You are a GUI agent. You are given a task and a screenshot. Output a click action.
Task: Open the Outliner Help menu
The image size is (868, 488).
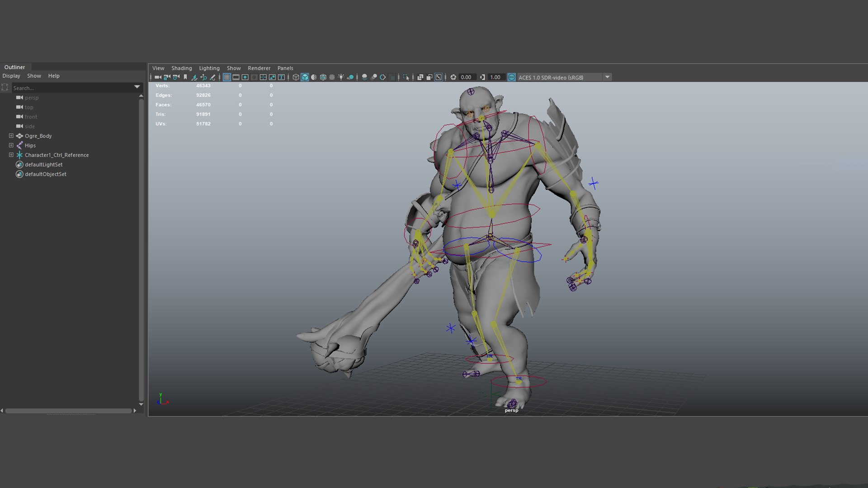coord(54,76)
